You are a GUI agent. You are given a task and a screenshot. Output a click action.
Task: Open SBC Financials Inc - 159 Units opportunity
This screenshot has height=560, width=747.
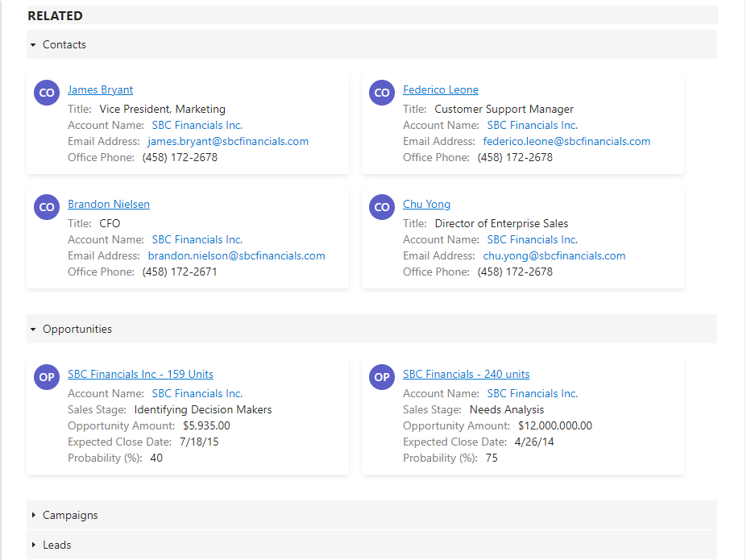(140, 375)
